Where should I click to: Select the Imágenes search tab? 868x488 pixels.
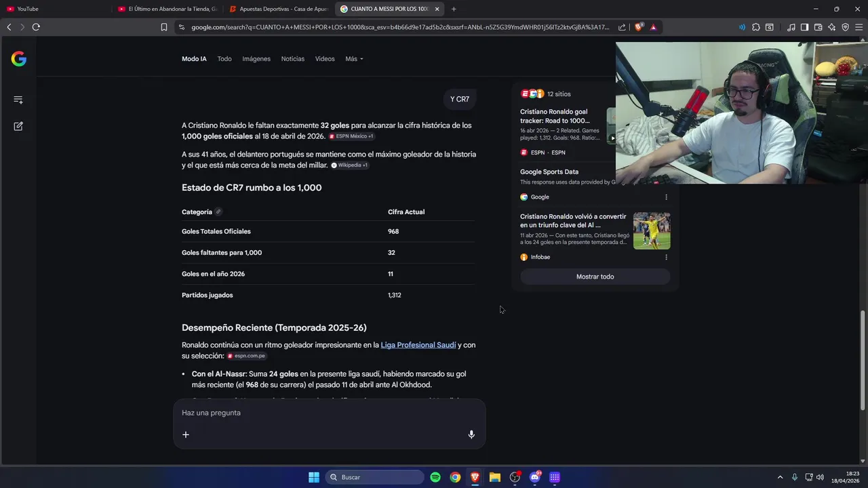click(x=256, y=59)
